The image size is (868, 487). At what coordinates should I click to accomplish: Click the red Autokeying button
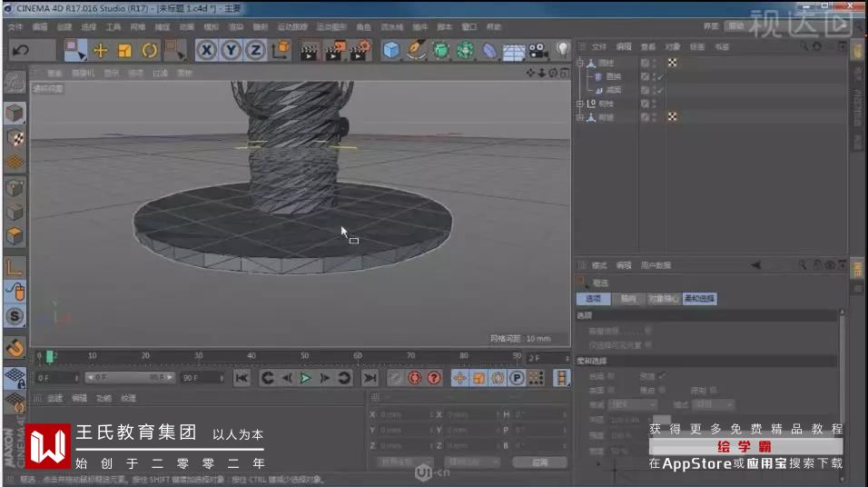point(414,378)
